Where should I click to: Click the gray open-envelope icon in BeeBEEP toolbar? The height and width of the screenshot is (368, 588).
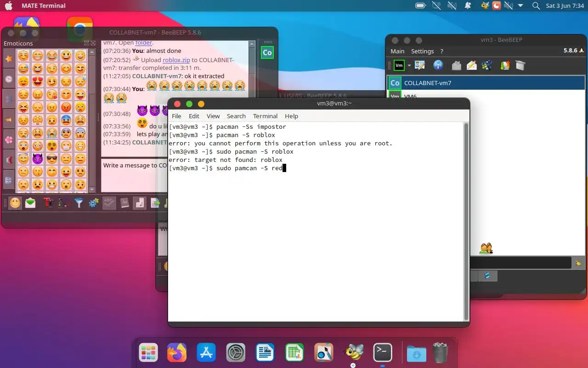pyautogui.click(x=456, y=65)
